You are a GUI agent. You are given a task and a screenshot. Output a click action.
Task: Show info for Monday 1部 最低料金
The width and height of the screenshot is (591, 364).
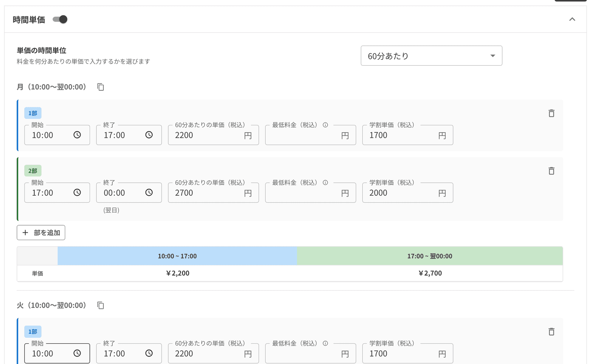coord(325,125)
